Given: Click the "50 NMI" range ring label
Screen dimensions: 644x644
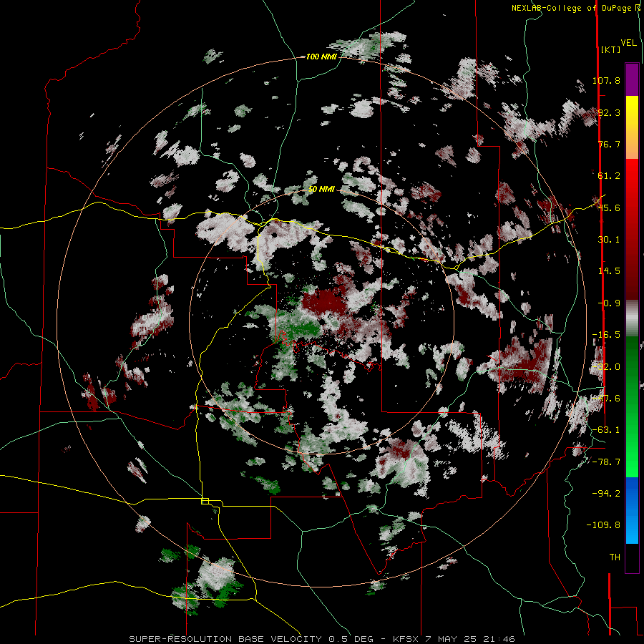Looking at the screenshot, I should 321,190.
